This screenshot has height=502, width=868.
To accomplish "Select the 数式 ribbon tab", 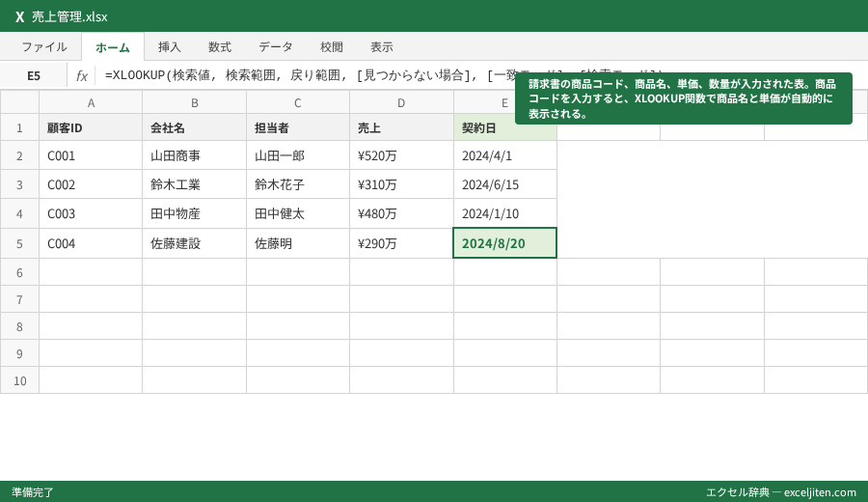I will pyautogui.click(x=220, y=47).
